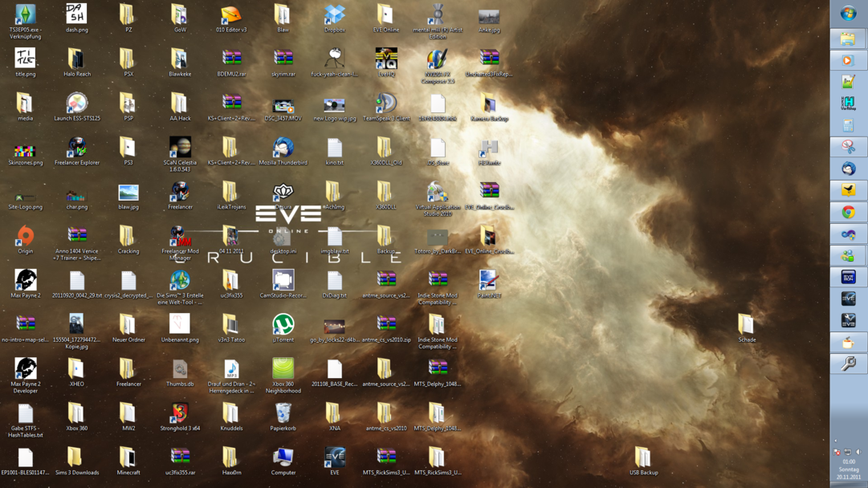Screen dimensions: 868x488
Task: Select the Mozilla Thunderbird desktop icon
Action: [x=283, y=148]
